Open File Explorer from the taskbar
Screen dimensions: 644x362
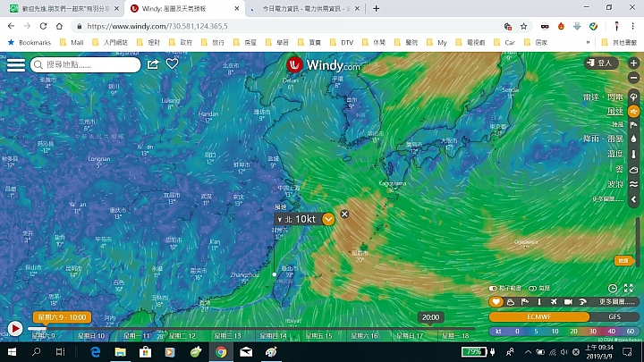tap(121, 352)
